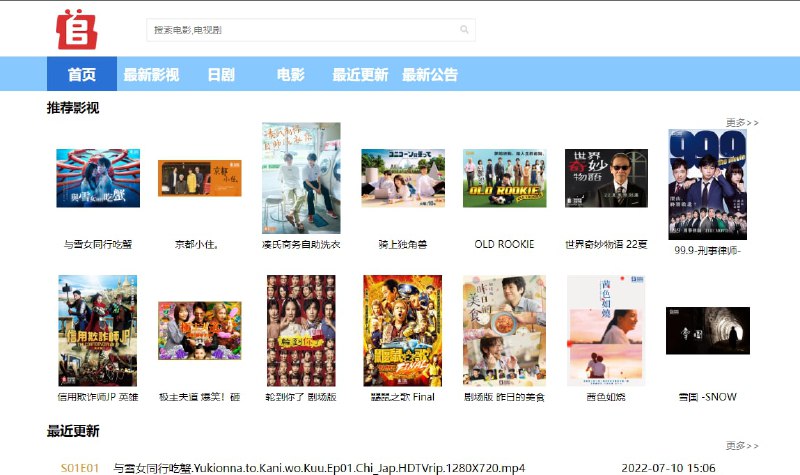
Task: Open 京都小住 poster thumbnail
Action: tap(199, 178)
